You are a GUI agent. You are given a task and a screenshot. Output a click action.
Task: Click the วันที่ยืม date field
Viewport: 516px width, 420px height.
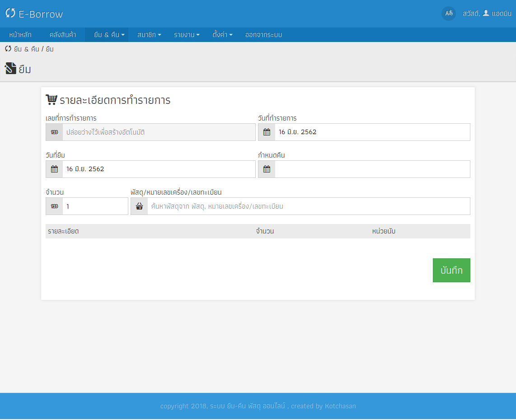pyautogui.click(x=159, y=169)
